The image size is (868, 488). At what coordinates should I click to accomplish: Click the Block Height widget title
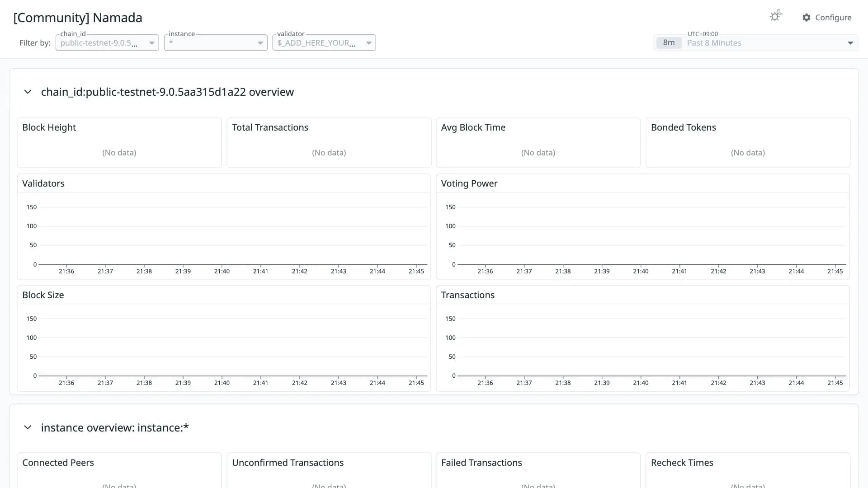49,127
